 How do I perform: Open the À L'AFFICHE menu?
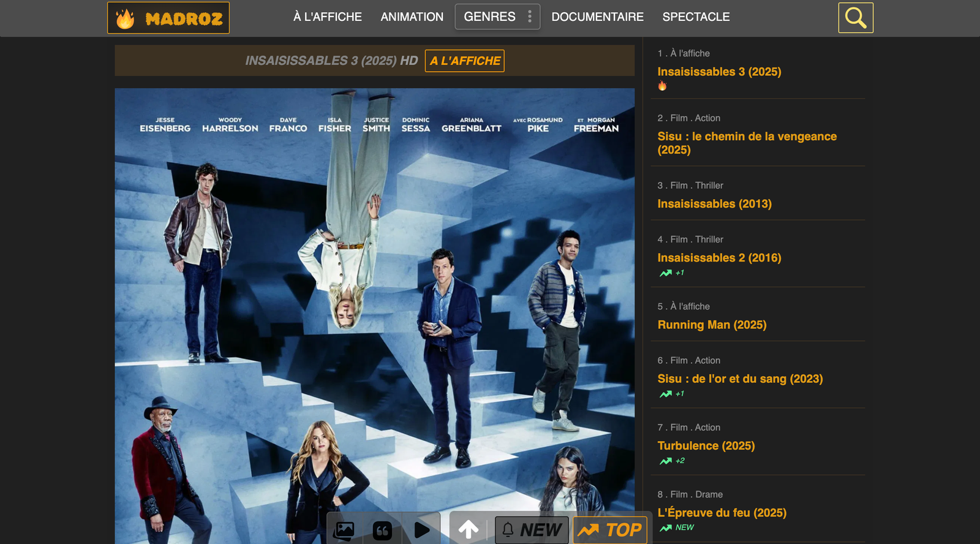coord(327,17)
